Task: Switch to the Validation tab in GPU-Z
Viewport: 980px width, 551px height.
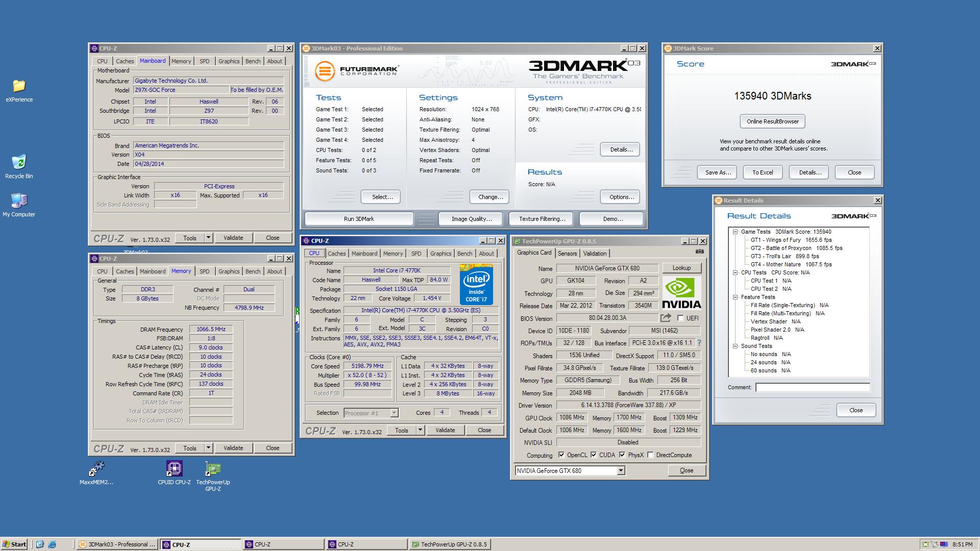Action: pyautogui.click(x=595, y=254)
